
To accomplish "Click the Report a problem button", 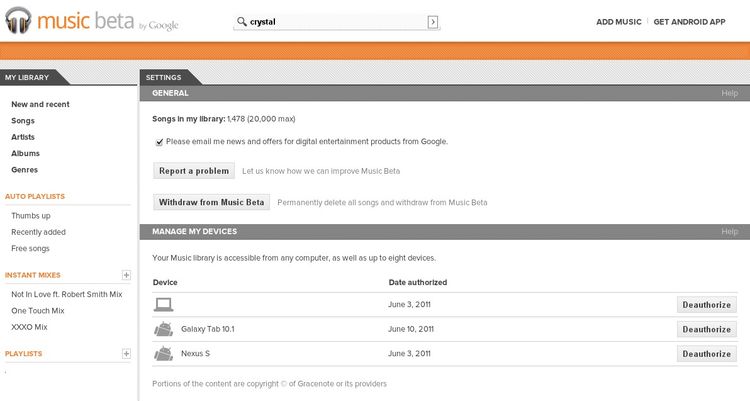I will (194, 171).
